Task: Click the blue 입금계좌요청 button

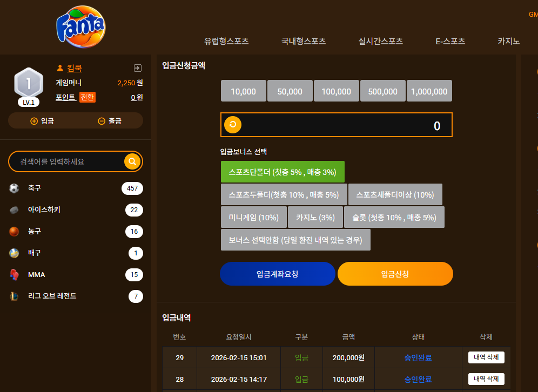Action: pyautogui.click(x=278, y=274)
